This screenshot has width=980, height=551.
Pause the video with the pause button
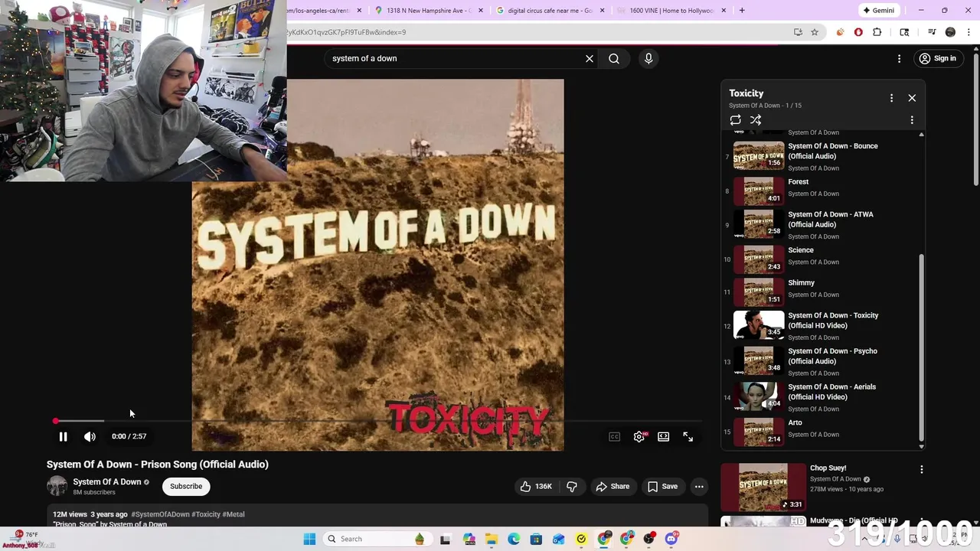(64, 436)
